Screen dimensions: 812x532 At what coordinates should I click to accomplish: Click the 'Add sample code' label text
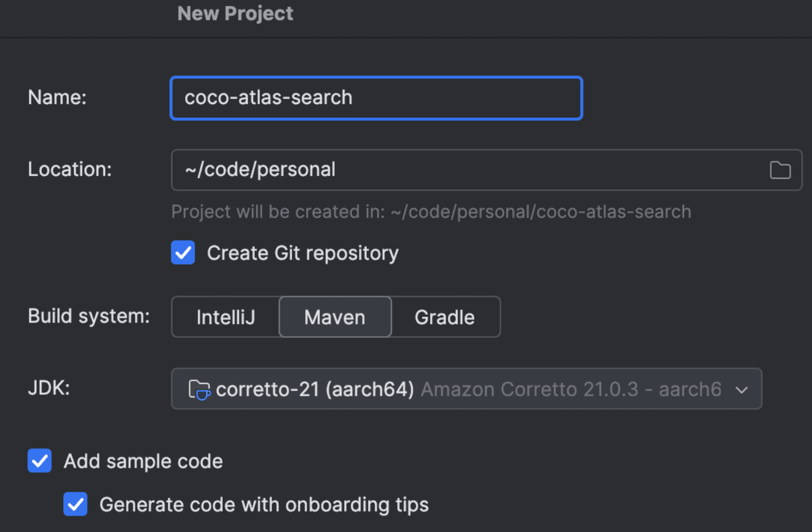(x=143, y=461)
